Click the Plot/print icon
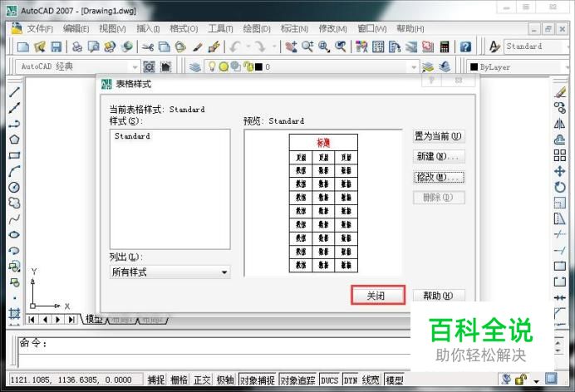This screenshot has height=392, width=575. click(77, 47)
